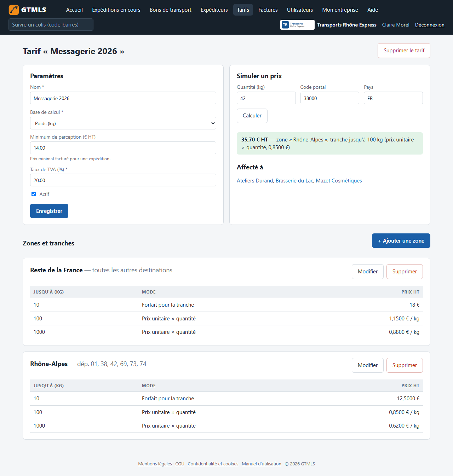
Task: Open the Aide menu
Action: coord(373,10)
